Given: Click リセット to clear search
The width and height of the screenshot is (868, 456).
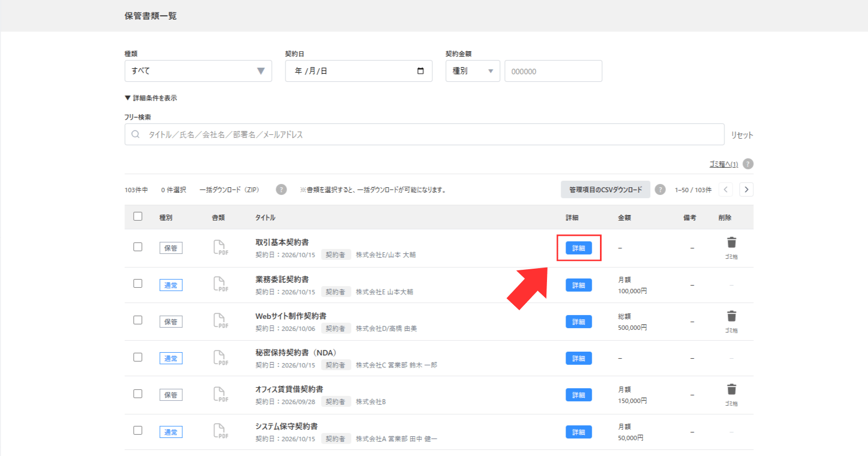Looking at the screenshot, I should (x=742, y=135).
